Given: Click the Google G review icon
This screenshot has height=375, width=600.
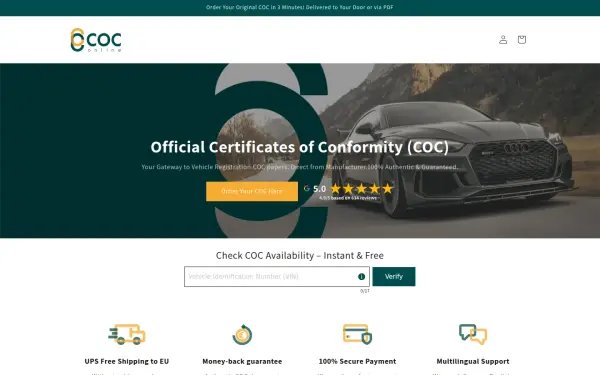Looking at the screenshot, I should pos(307,188).
